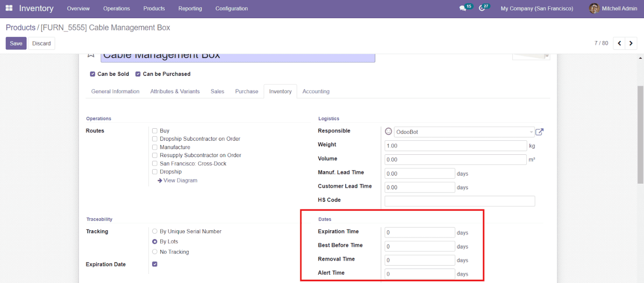Click the OdooBot avatar beside Responsible field

point(388,131)
